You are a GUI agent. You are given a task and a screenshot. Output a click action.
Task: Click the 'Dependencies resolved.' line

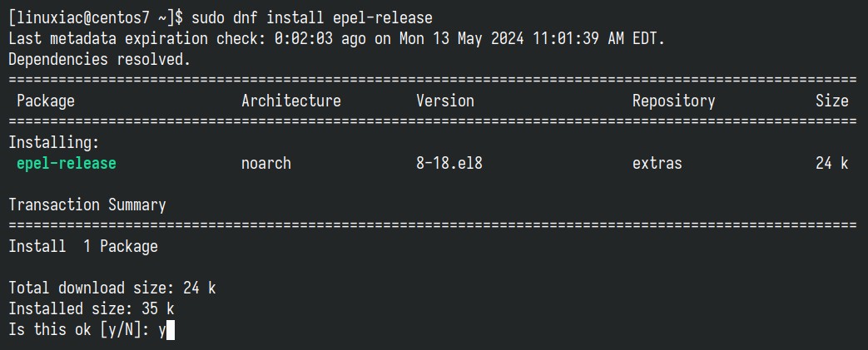click(100, 60)
